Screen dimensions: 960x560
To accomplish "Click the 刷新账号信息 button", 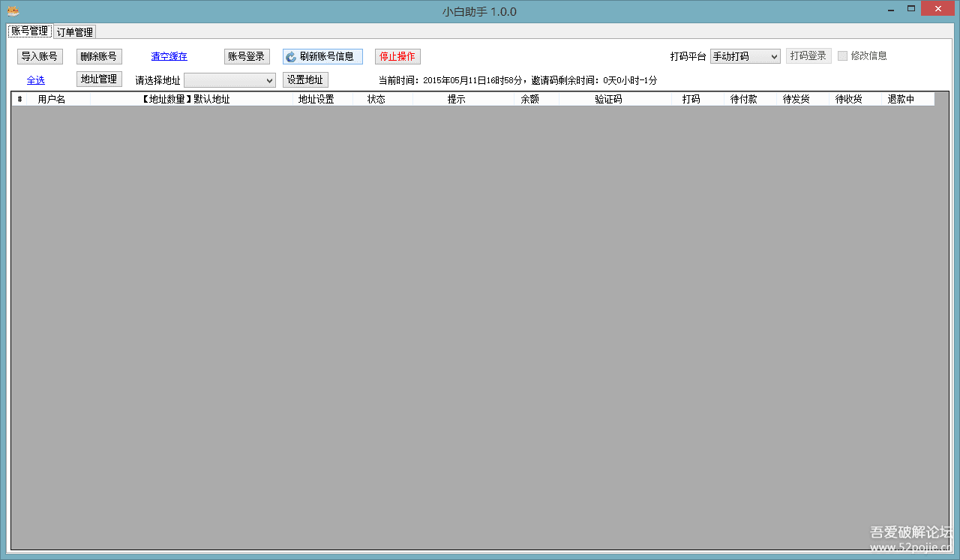I will coord(322,56).
